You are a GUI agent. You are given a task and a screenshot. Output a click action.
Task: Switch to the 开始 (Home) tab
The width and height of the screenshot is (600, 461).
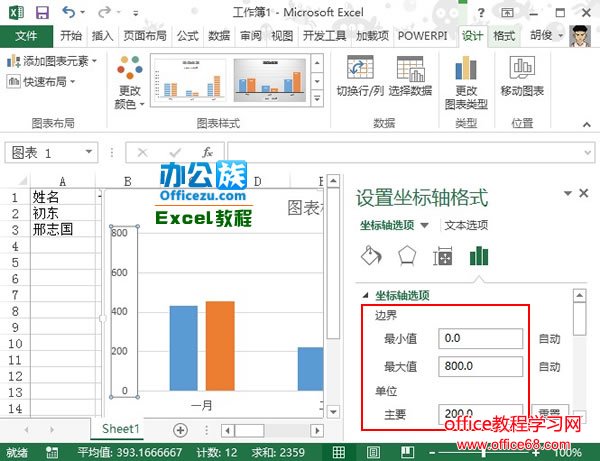(x=71, y=36)
